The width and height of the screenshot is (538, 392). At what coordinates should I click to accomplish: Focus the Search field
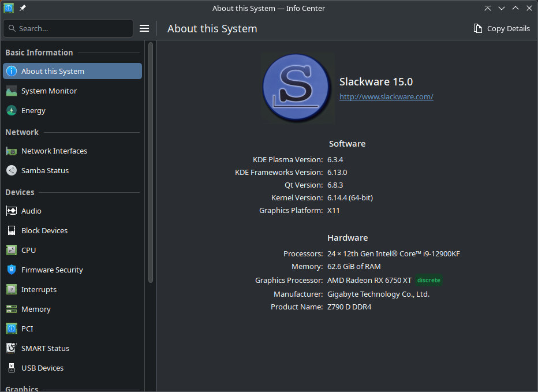point(68,28)
